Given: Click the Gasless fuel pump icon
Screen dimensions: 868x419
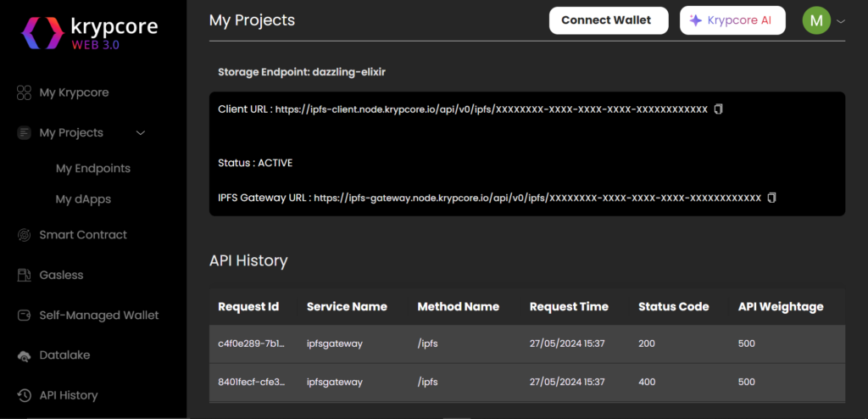Looking at the screenshot, I should click(24, 275).
